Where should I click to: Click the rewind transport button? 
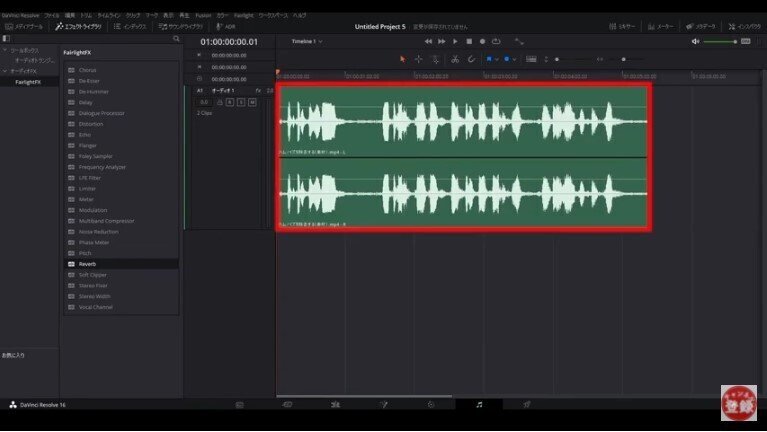(428, 42)
